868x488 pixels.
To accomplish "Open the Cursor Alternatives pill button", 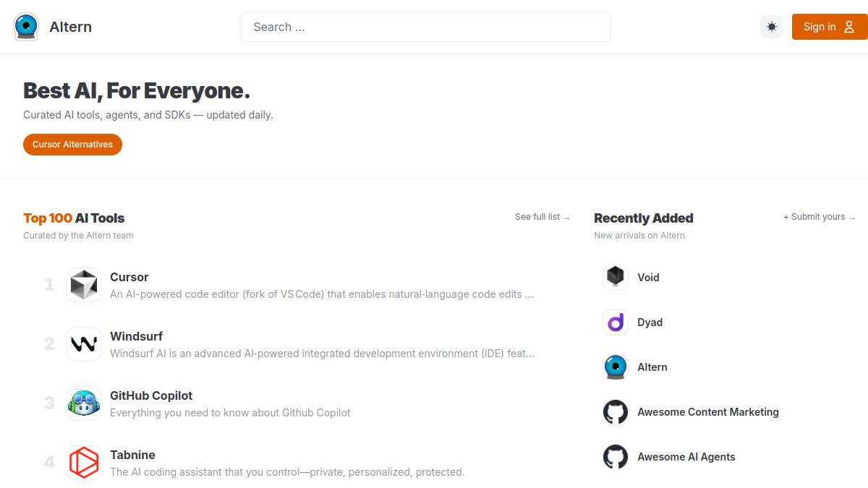I will pyautogui.click(x=72, y=145).
